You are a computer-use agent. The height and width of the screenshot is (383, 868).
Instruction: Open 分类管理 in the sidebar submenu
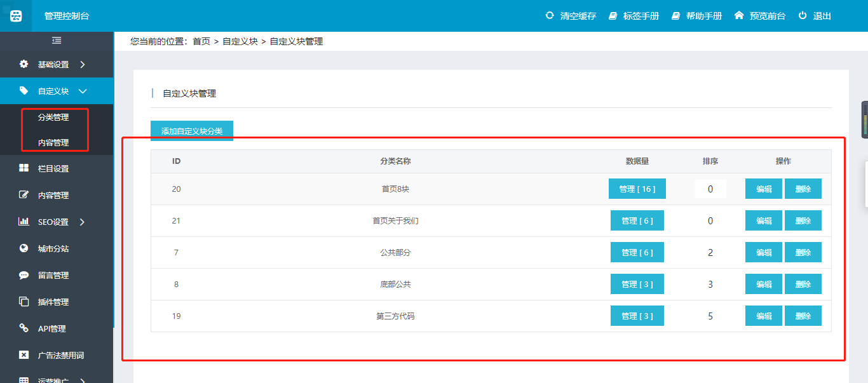pyautogui.click(x=53, y=117)
